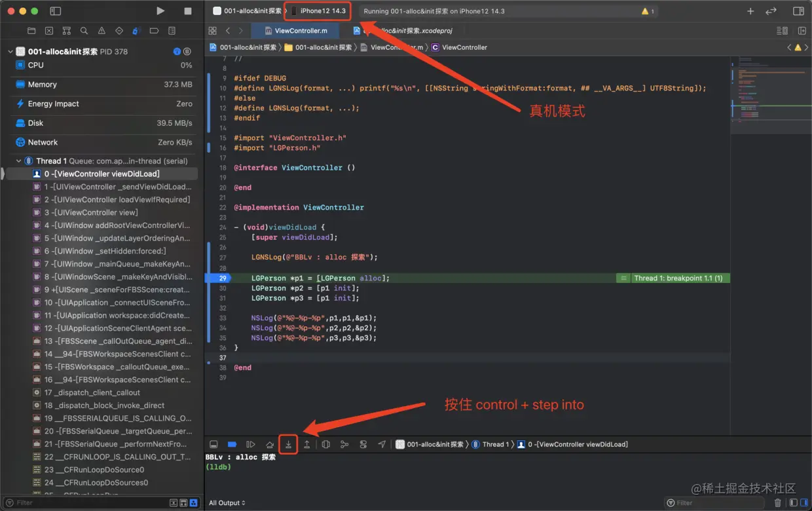Open the related items grid icon
The width and height of the screenshot is (812, 511).
212,31
